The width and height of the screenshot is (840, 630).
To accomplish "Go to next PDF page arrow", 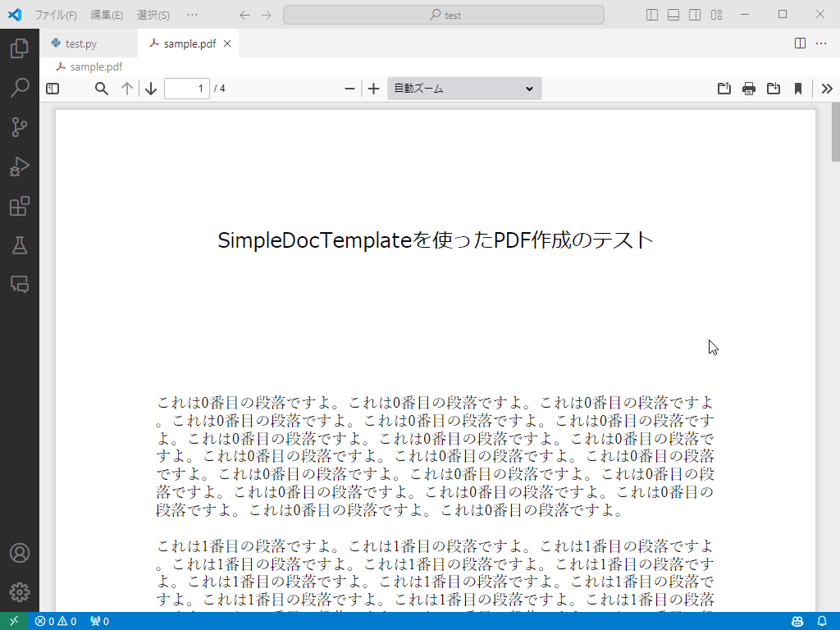I will (151, 89).
